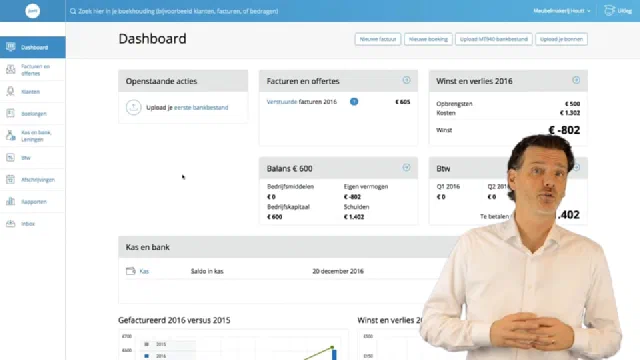Click Upload MT940 bankbestand button
The width and height of the screenshot is (640, 360).
(493, 39)
